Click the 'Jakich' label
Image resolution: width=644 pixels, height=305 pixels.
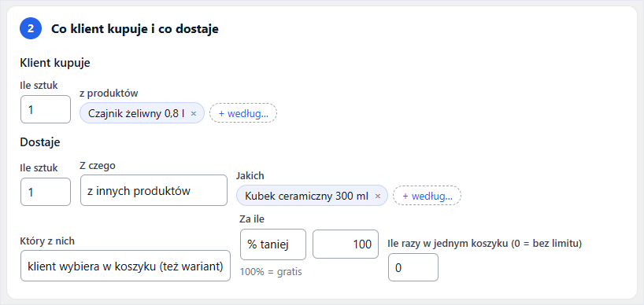[250, 176]
